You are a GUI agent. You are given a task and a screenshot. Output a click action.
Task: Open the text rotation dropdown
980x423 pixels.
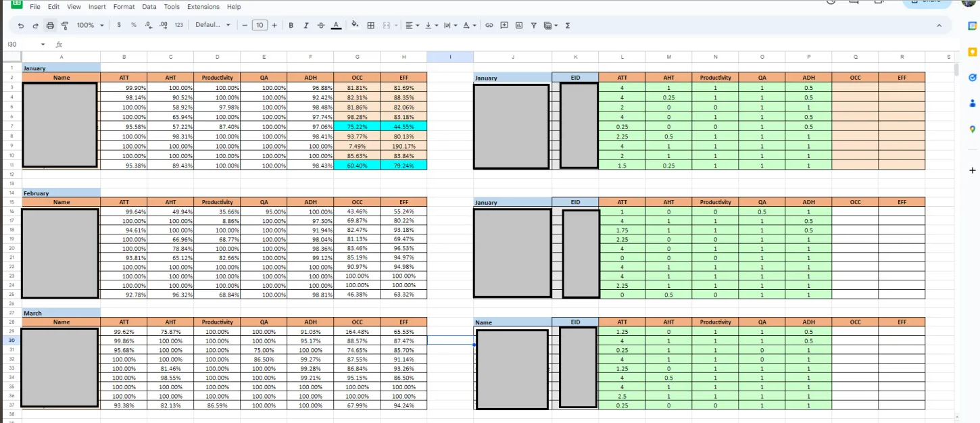coord(469,25)
